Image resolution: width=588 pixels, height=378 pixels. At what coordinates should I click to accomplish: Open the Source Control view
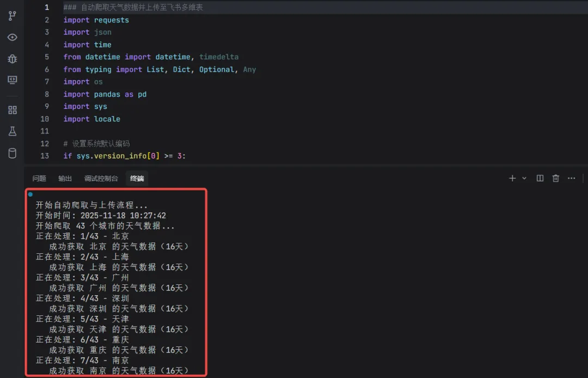coord(12,16)
